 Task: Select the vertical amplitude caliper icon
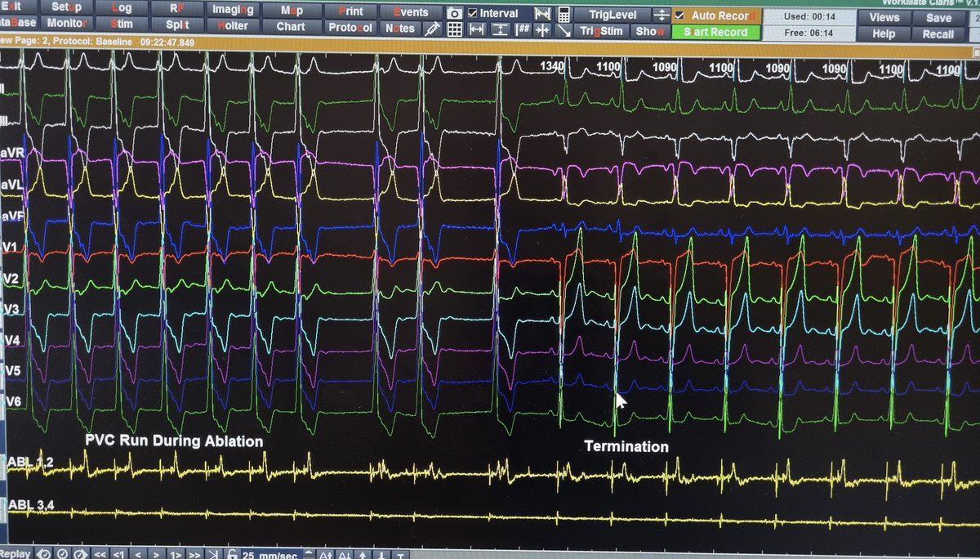501,30
